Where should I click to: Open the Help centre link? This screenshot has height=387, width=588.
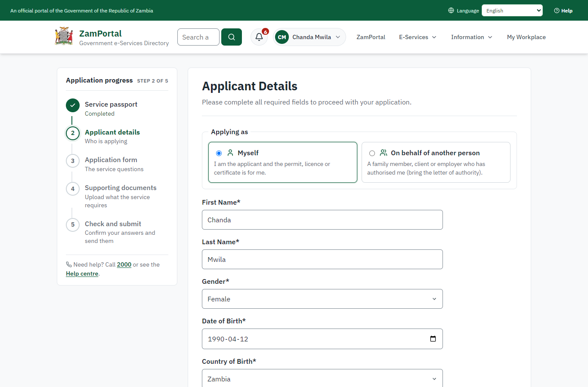pyautogui.click(x=82, y=273)
